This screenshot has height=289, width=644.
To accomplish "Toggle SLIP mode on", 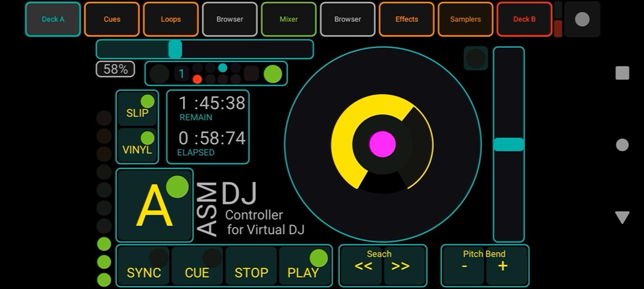I will click(x=137, y=108).
